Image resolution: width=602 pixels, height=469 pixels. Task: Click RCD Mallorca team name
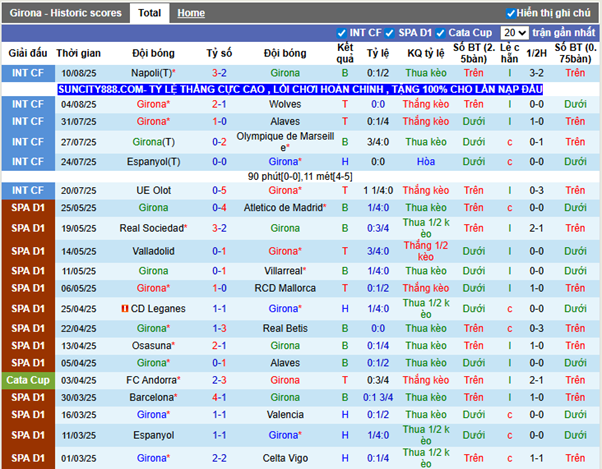pyautogui.click(x=285, y=288)
